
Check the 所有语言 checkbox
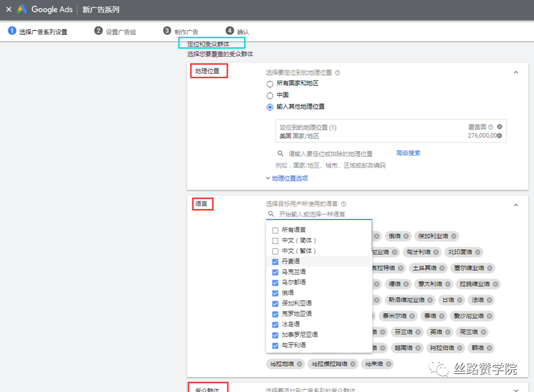pyautogui.click(x=275, y=231)
